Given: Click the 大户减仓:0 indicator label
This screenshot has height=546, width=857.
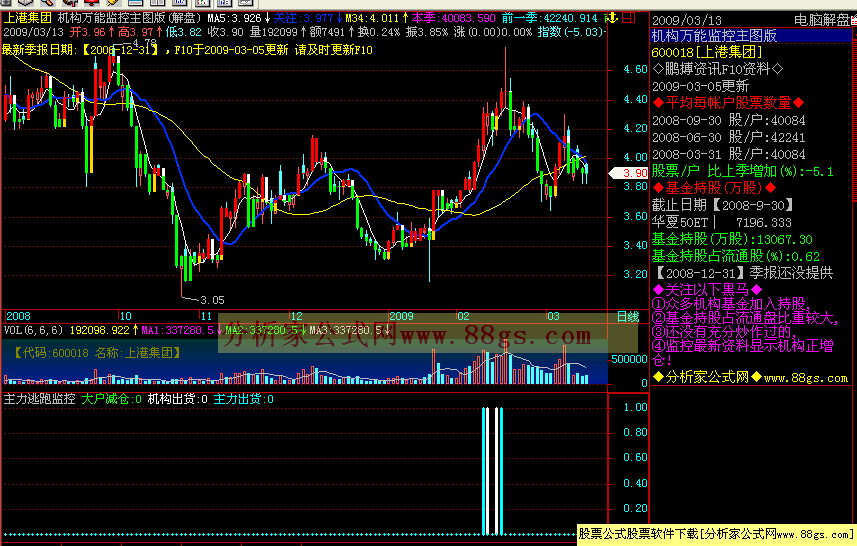Looking at the screenshot, I should click(111, 399).
